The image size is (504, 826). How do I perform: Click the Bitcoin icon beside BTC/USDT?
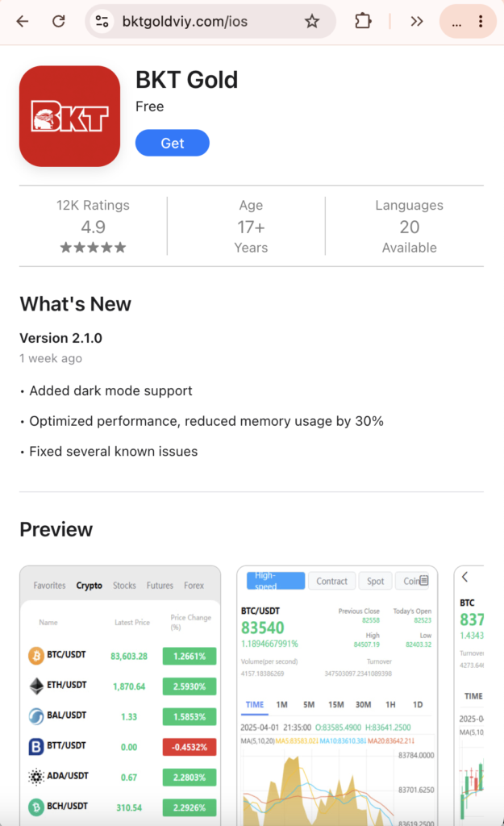tap(35, 656)
